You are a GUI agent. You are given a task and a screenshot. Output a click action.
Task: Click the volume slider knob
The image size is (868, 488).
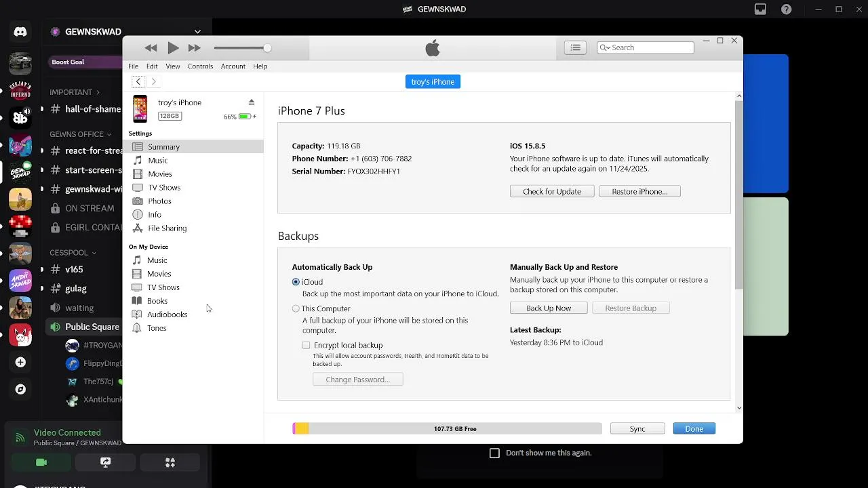[x=267, y=47]
